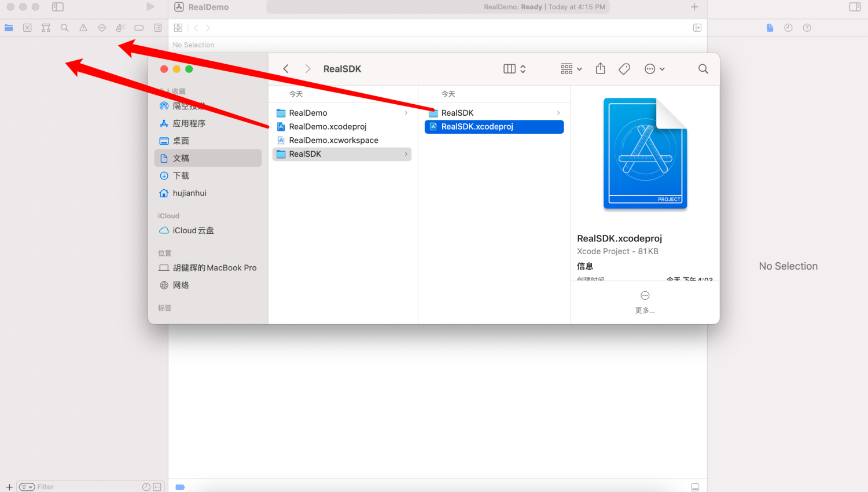Open the Report navigator icon

[158, 28]
